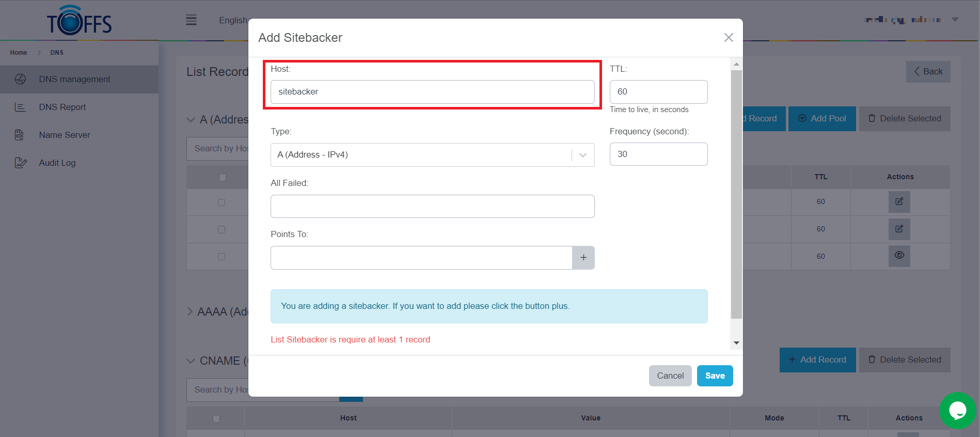This screenshot has width=980, height=437.
Task: Click the dialog's vertical scrollbar down arrow
Action: [736, 343]
